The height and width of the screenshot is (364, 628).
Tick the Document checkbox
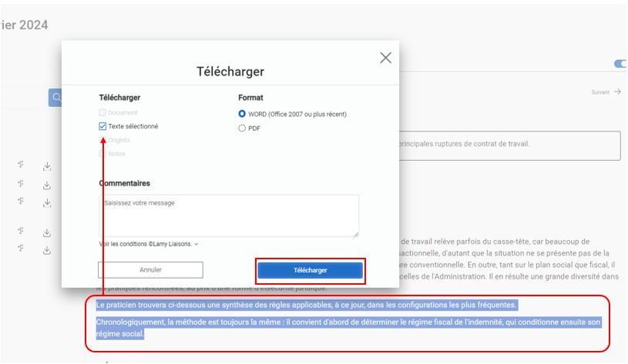pyautogui.click(x=103, y=113)
